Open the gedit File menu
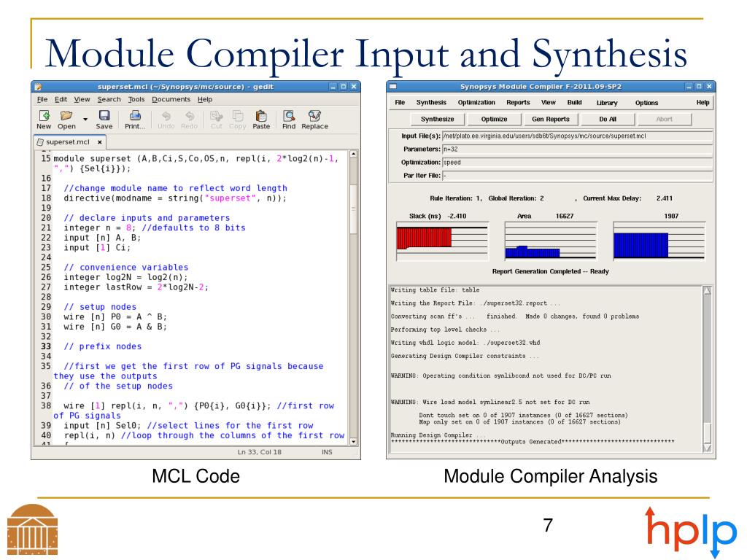 pos(42,99)
